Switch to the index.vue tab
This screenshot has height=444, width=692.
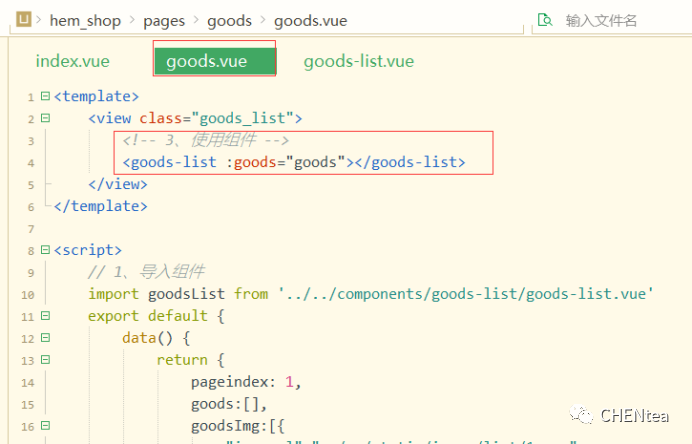(72, 61)
